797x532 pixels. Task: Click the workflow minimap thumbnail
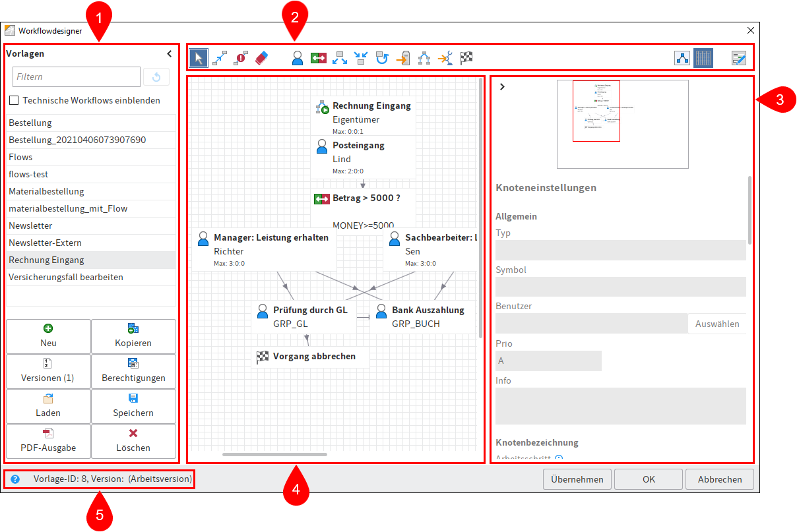[x=623, y=124]
